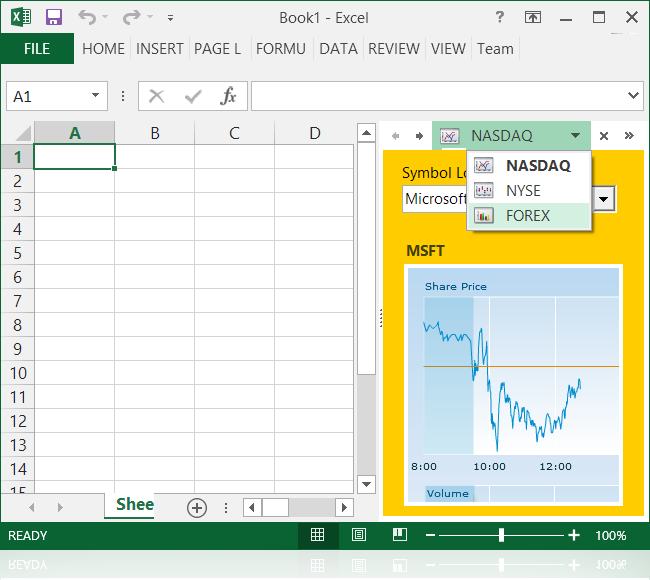The width and height of the screenshot is (650, 580).
Task: Go to previous sheet tab arrow
Action: click(x=32, y=507)
